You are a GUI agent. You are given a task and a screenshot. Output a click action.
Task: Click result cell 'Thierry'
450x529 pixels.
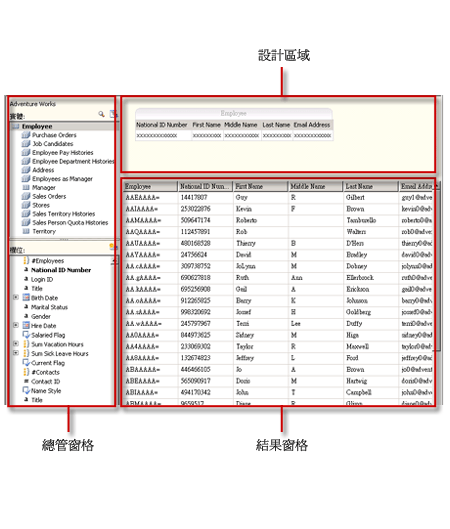pyautogui.click(x=246, y=243)
